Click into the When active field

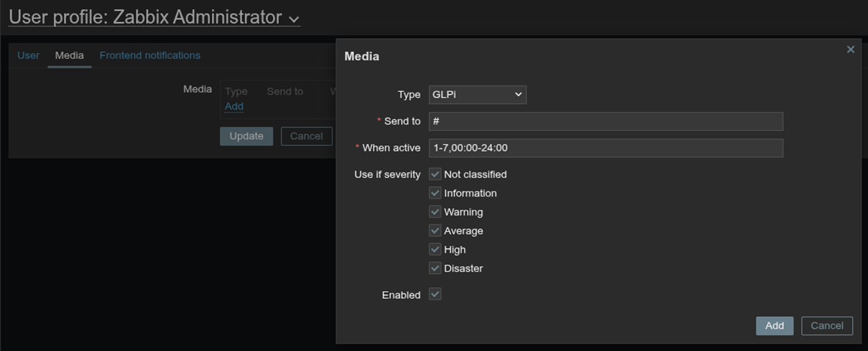click(605, 148)
